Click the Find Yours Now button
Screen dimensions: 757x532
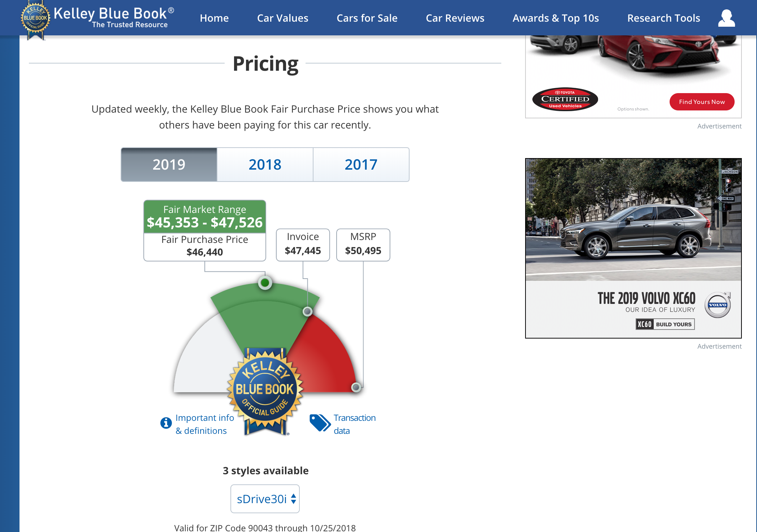[702, 102]
